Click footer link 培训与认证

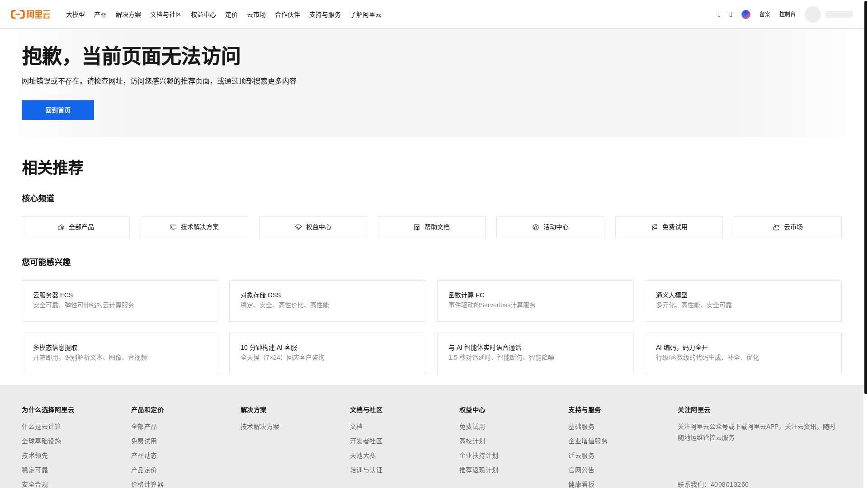366,470
